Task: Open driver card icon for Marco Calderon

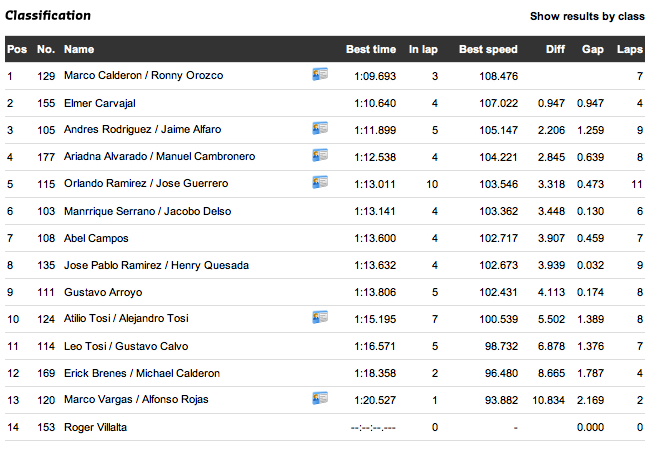Action: click(320, 74)
